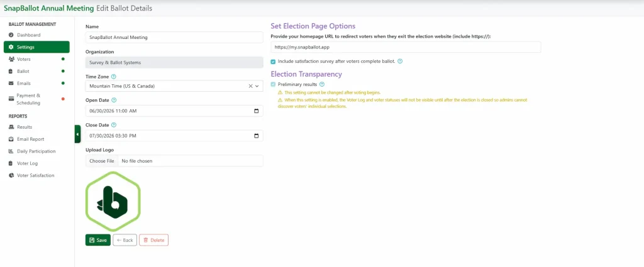Viewport: 644px width, 267px height.
Task: Open Open Date help icon
Action: (x=114, y=100)
